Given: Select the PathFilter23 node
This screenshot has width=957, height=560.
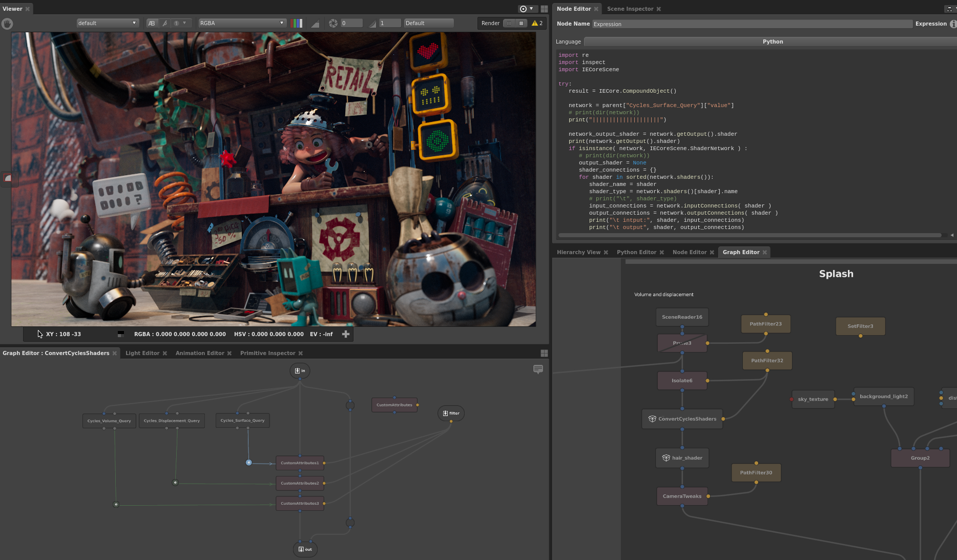Looking at the screenshot, I should coord(765,324).
